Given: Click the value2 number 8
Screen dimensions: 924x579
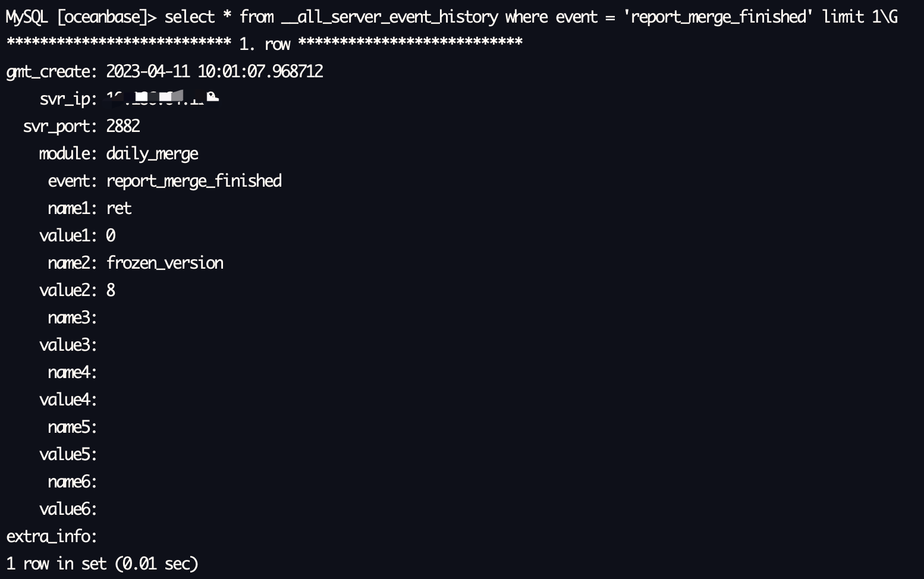Looking at the screenshot, I should [111, 290].
